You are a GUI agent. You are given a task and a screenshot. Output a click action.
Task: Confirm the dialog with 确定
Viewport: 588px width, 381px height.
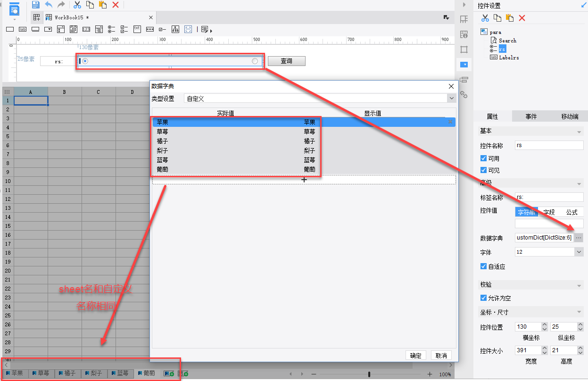[x=416, y=356]
